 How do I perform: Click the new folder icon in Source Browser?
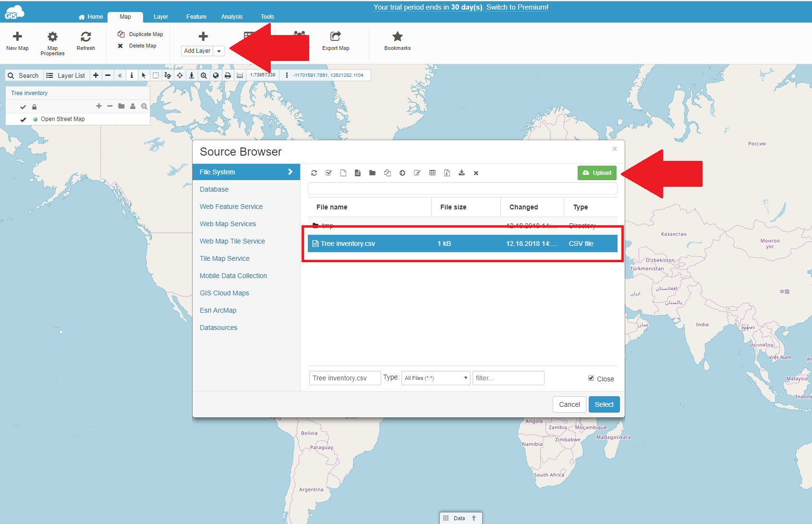(x=372, y=173)
